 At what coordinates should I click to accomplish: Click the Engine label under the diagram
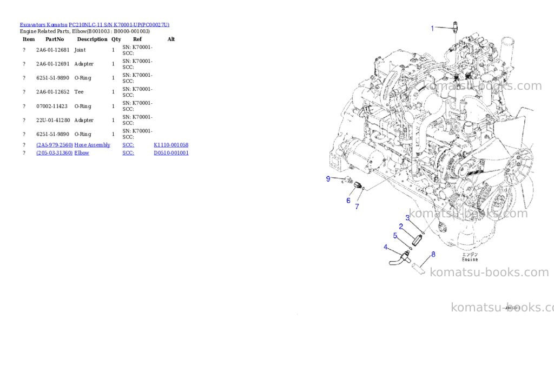click(x=470, y=260)
